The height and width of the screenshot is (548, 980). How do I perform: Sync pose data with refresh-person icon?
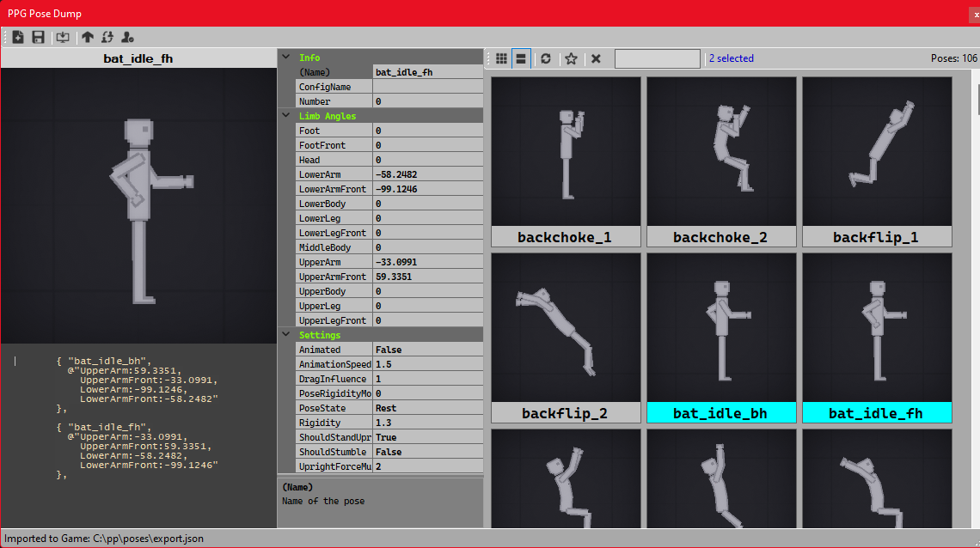107,37
